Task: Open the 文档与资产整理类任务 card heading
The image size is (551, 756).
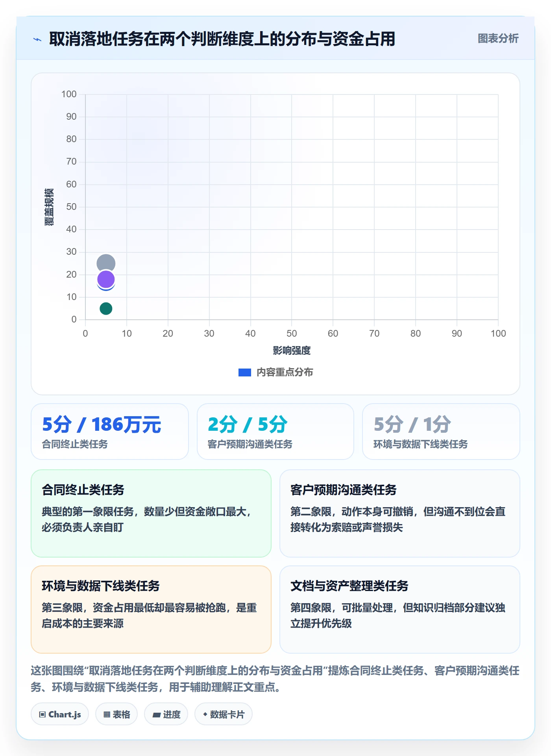Action: 349,586
